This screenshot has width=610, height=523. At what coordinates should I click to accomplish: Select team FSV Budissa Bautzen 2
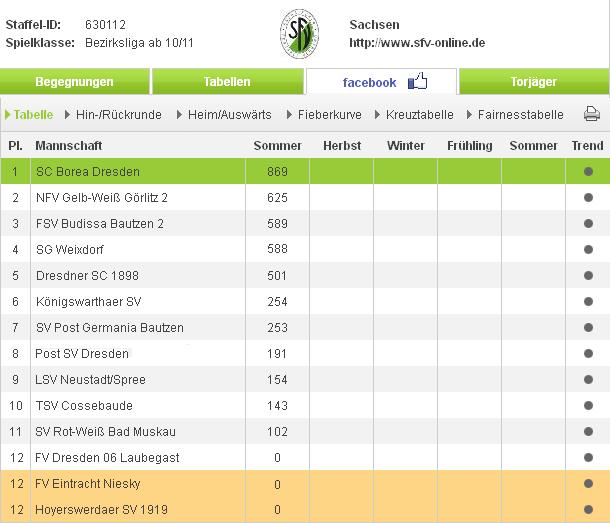[100, 224]
